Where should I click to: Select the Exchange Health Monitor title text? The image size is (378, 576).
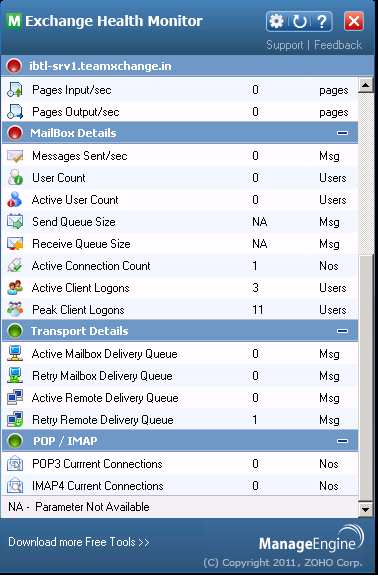coord(114,21)
